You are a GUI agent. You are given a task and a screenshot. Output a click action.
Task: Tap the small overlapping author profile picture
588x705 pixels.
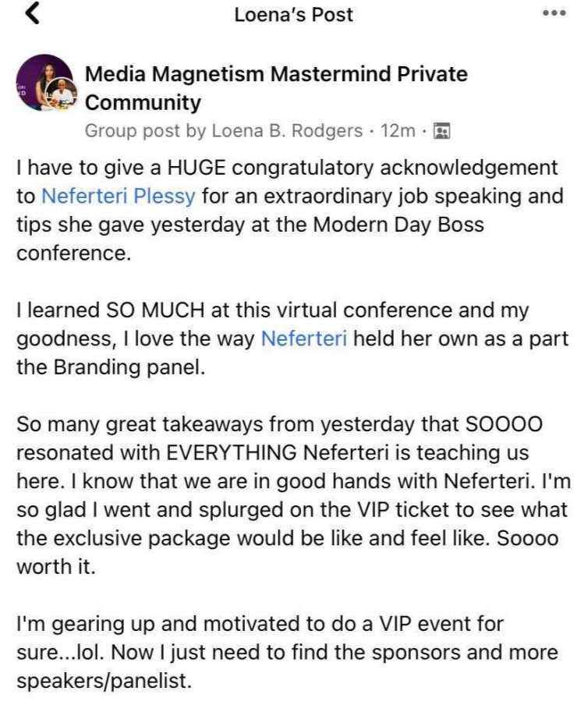point(66,97)
